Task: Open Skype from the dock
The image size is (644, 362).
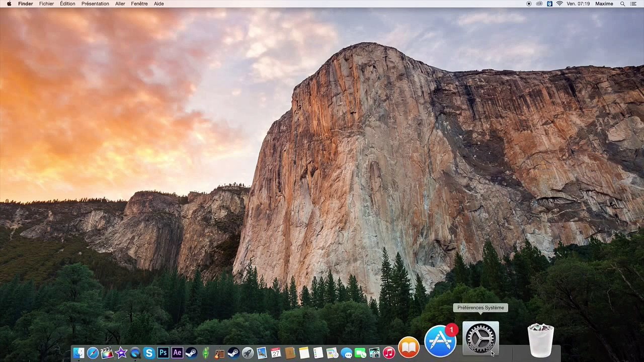Action: click(x=149, y=353)
